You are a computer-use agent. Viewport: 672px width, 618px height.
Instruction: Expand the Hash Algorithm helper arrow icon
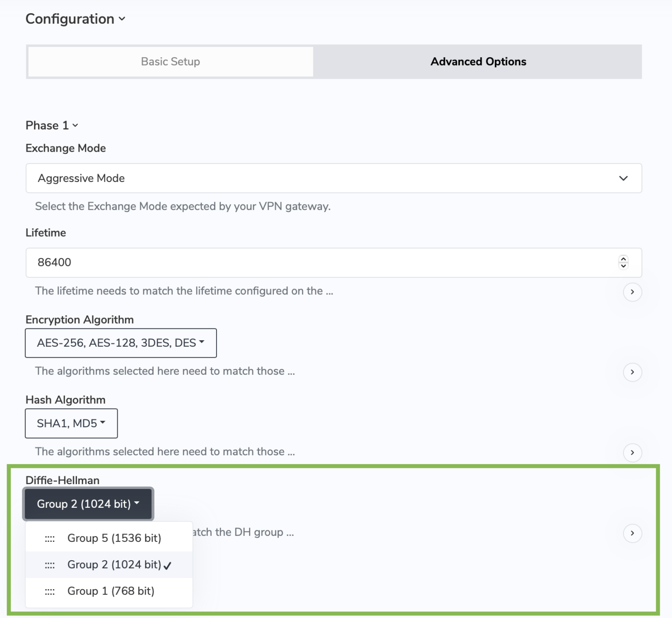(x=633, y=453)
